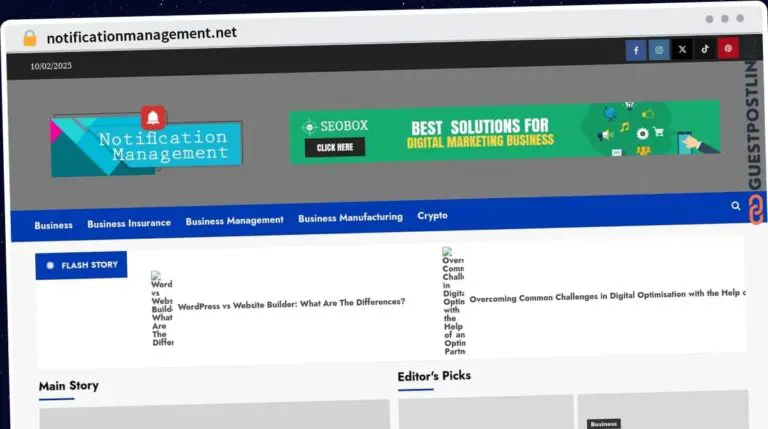The image size is (768, 429).
Task: Open the Facebook social icon
Action: coord(636,50)
